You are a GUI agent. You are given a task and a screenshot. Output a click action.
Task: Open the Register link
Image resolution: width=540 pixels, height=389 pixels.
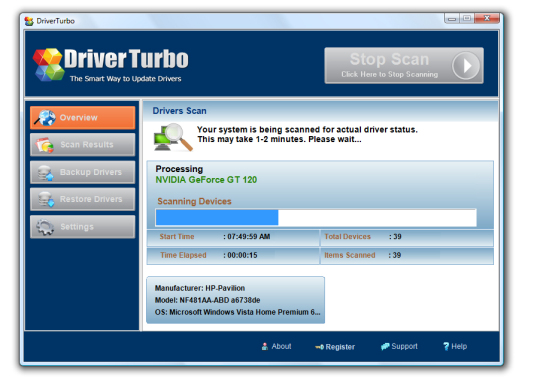coord(335,347)
